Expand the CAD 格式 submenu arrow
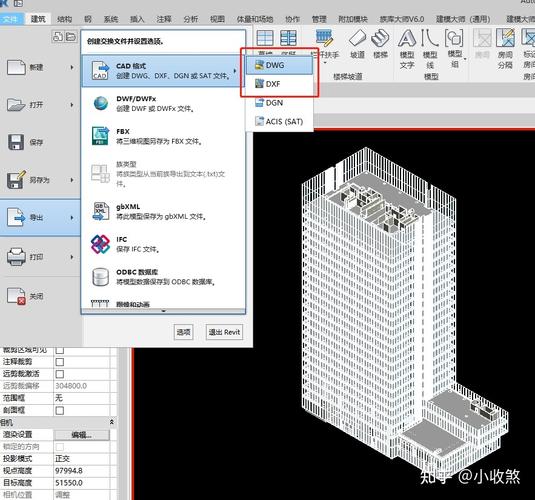535x500 pixels. tap(235, 71)
